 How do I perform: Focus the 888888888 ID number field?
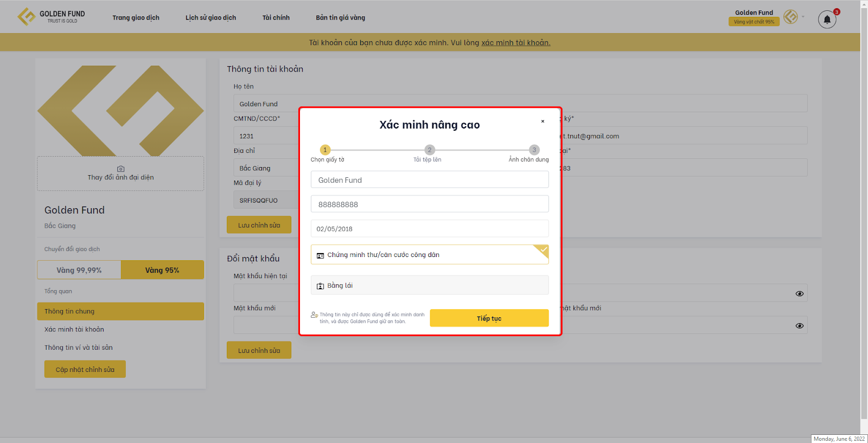tap(430, 204)
